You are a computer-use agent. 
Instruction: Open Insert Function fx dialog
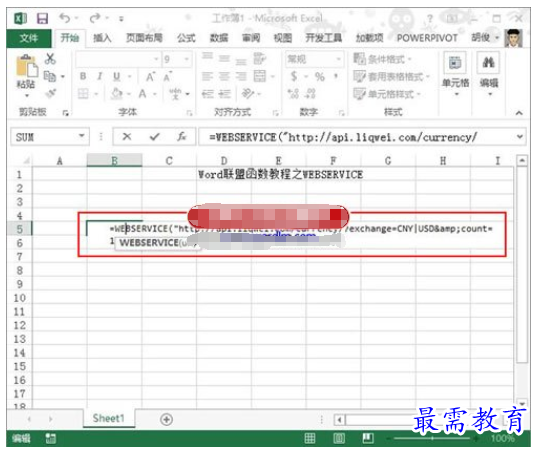[x=182, y=136]
